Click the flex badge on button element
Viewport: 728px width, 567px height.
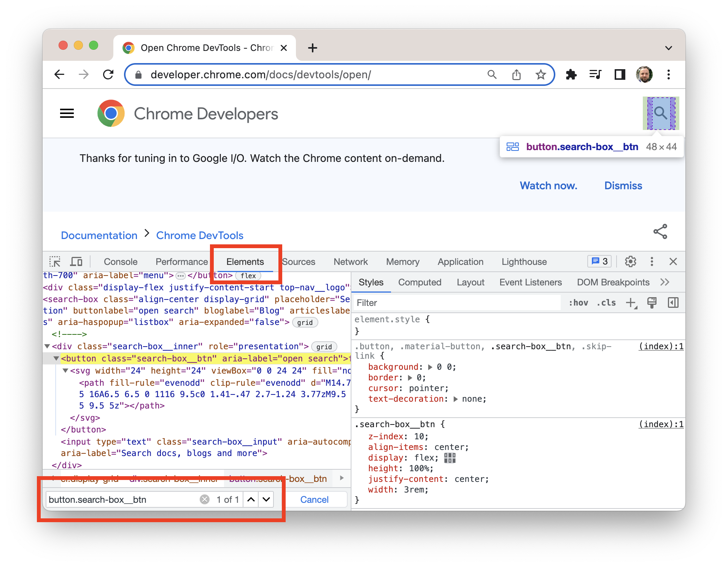[x=248, y=276]
